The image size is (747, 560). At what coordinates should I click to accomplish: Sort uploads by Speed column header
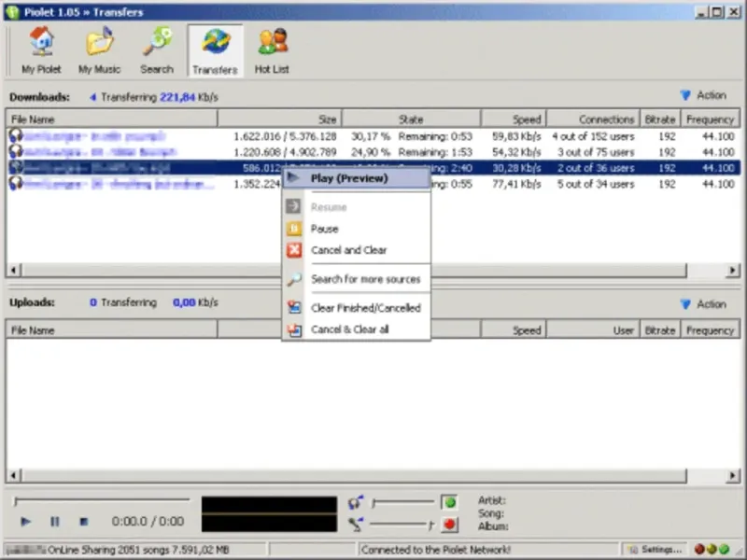(514, 330)
